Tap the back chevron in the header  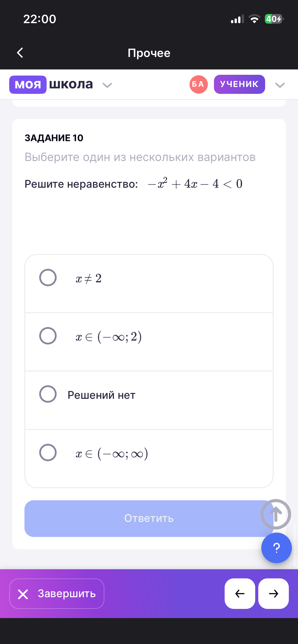[x=20, y=53]
